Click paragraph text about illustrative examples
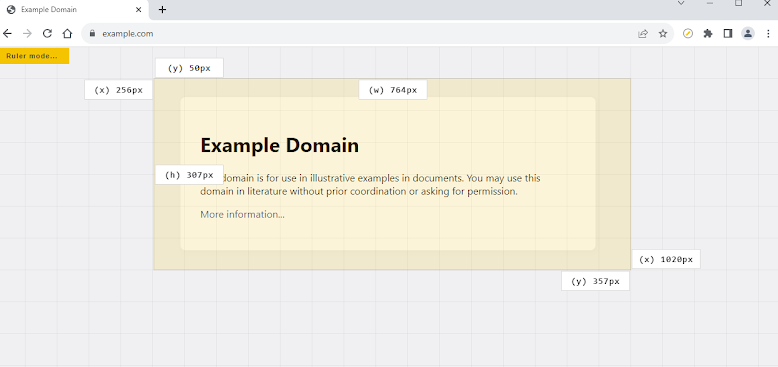This screenshot has height=367, width=778. (x=370, y=184)
